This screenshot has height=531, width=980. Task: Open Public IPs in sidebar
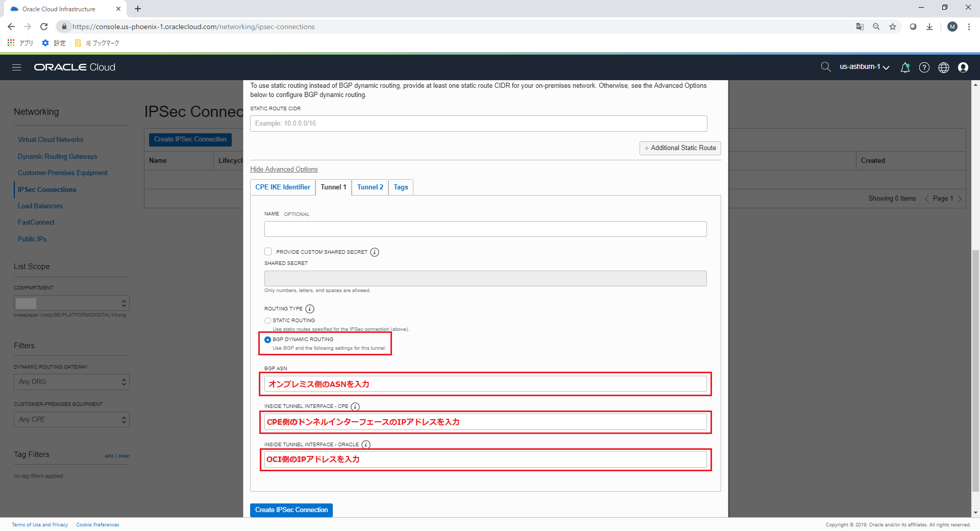pos(32,239)
